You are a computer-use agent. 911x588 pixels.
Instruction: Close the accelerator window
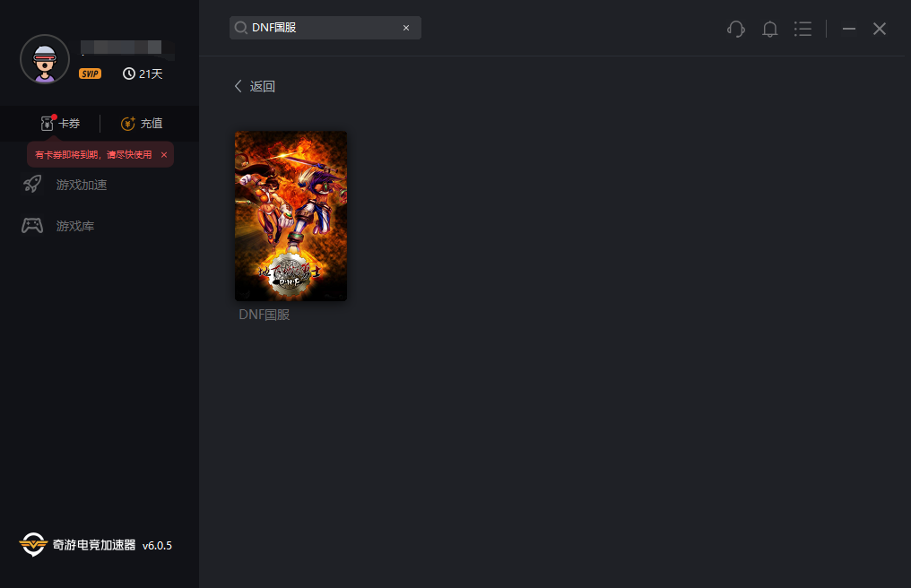coord(880,29)
